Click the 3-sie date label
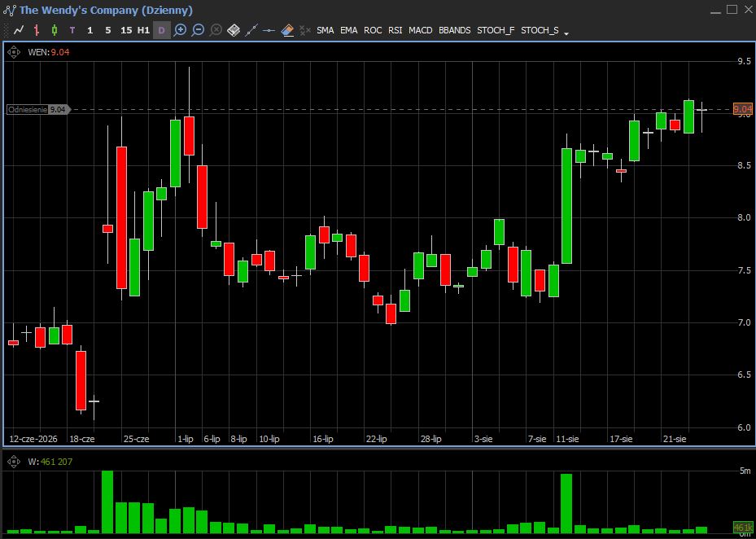This screenshot has height=539, width=756. pos(483,439)
